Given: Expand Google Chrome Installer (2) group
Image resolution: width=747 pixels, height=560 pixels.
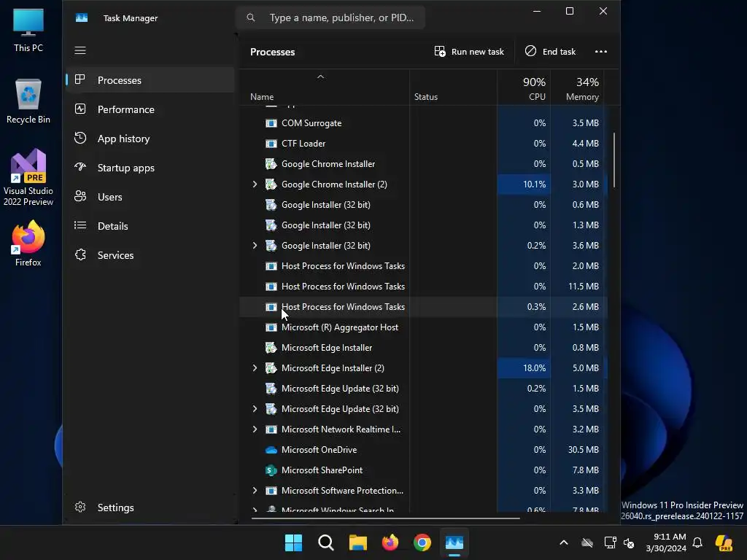Looking at the screenshot, I should 255,184.
